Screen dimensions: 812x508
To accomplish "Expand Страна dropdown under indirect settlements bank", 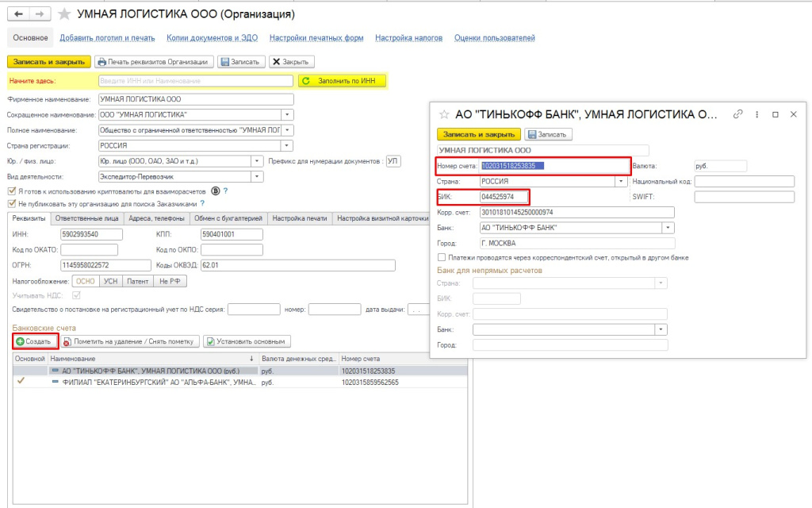I will tap(661, 283).
